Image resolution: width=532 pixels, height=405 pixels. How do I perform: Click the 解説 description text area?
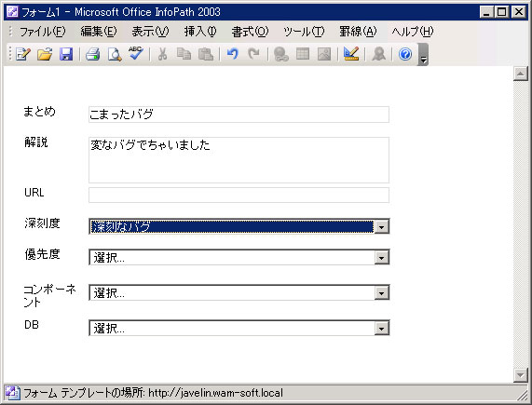239,160
